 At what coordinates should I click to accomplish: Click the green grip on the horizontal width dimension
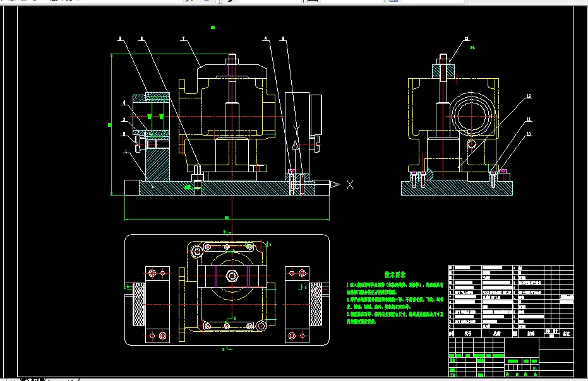227,218
